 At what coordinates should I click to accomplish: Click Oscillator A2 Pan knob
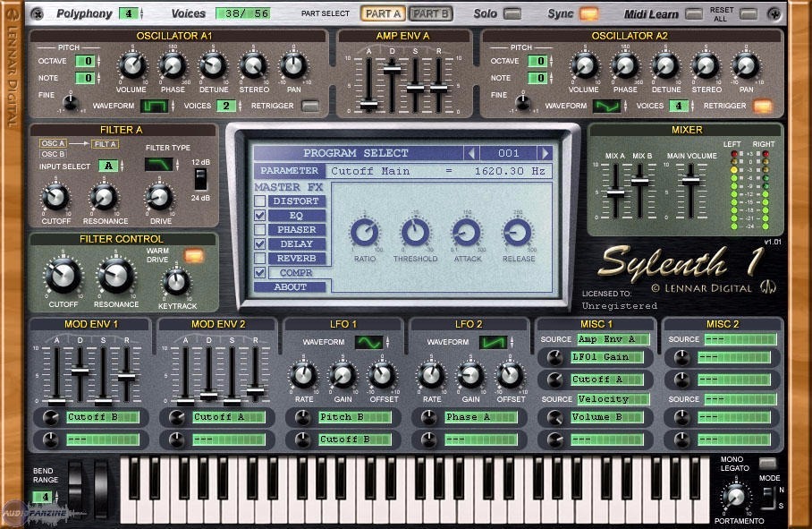746,66
